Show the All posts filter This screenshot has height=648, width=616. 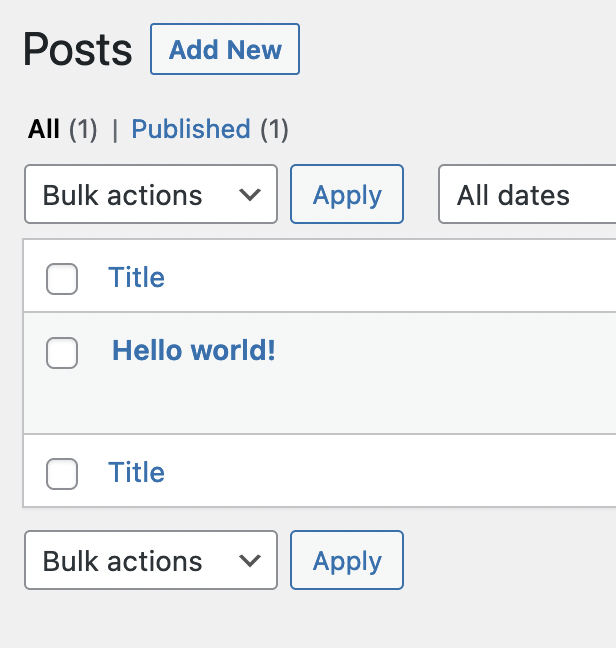(x=43, y=129)
